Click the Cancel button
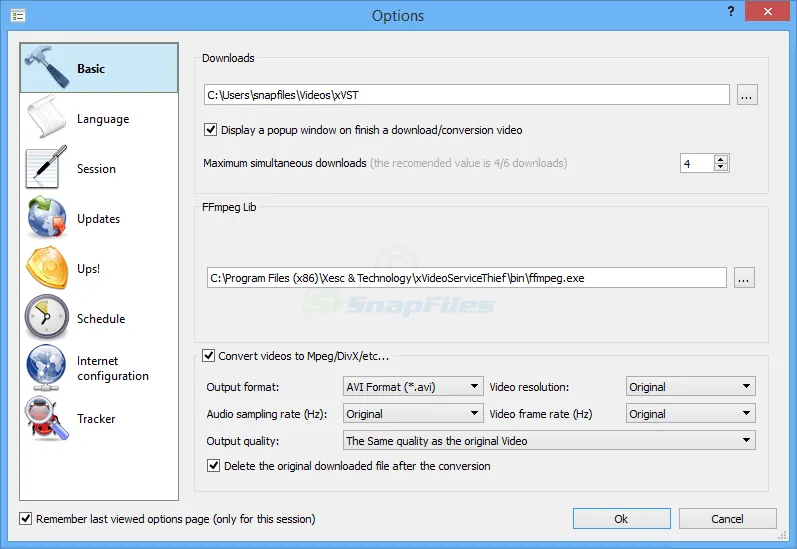The image size is (797, 549). tap(727, 518)
